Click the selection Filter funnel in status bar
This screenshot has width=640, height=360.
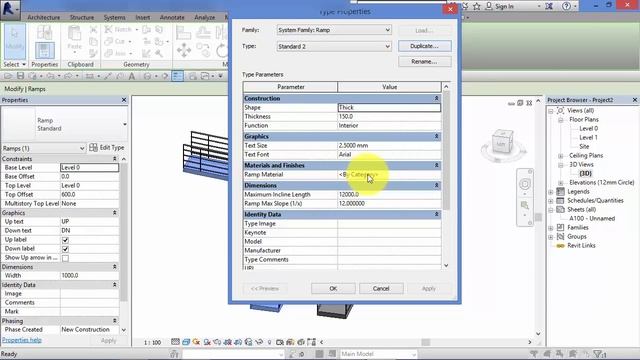coord(598,353)
